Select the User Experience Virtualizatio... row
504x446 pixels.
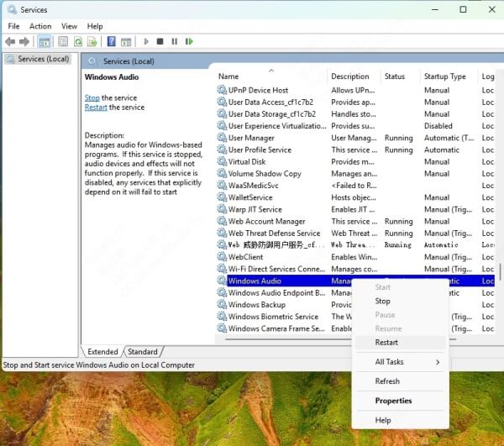click(355, 126)
